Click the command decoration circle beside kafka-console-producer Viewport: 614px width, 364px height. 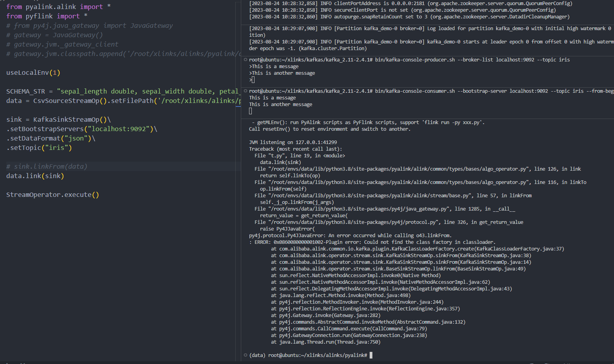[246, 60]
